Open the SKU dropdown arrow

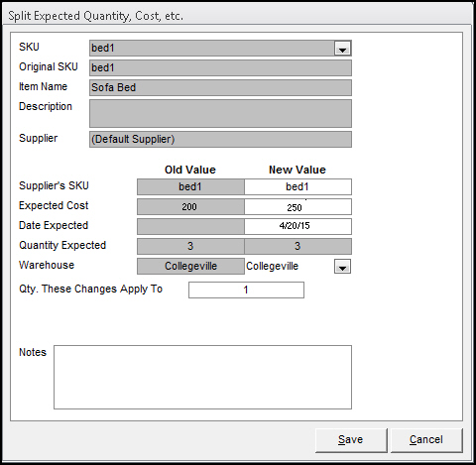coord(342,49)
